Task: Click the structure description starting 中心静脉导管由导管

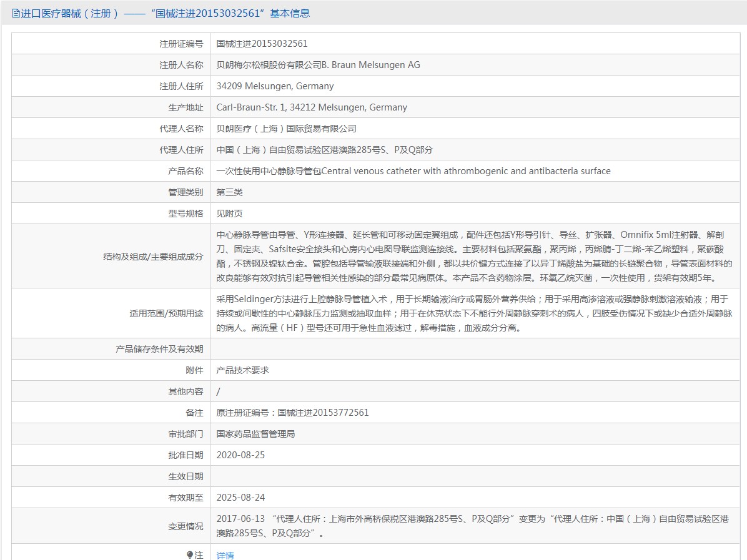Action: pos(474,256)
